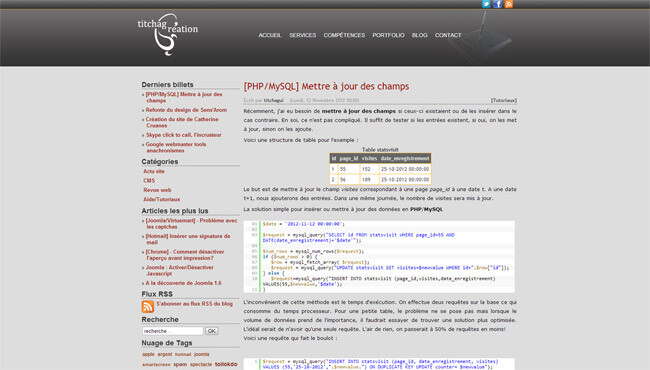
Task: Open article title '[PHP/MySQL] Mettre à jour des champs'
Action: [326, 86]
